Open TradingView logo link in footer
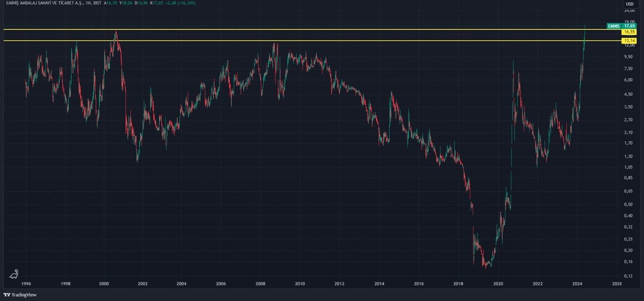 tap(19, 296)
